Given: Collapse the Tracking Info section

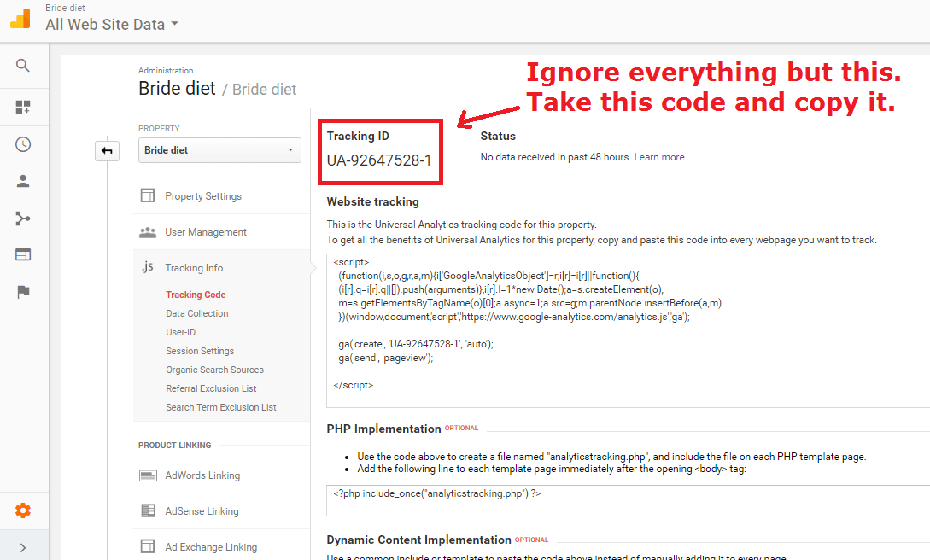Looking at the screenshot, I should [x=194, y=268].
